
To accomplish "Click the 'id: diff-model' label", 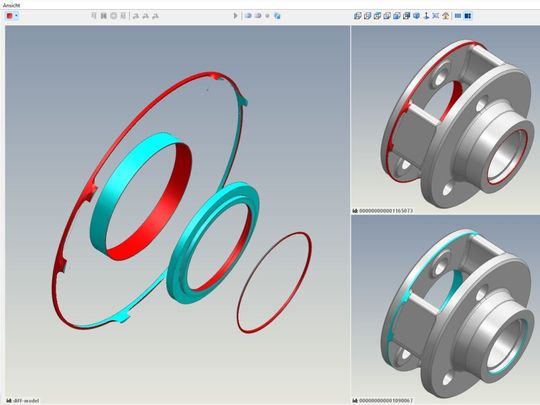I will tap(23, 401).
